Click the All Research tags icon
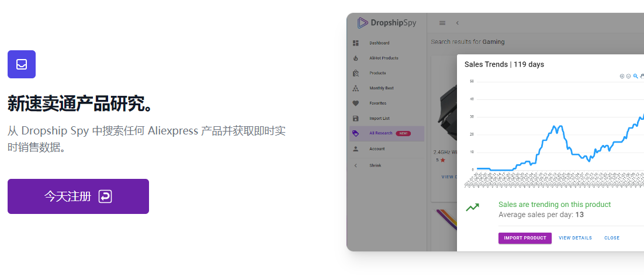The image size is (644, 280). pyautogui.click(x=356, y=133)
